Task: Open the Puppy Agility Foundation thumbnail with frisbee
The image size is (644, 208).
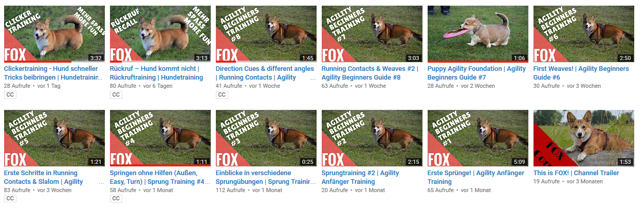Action: click(478, 34)
